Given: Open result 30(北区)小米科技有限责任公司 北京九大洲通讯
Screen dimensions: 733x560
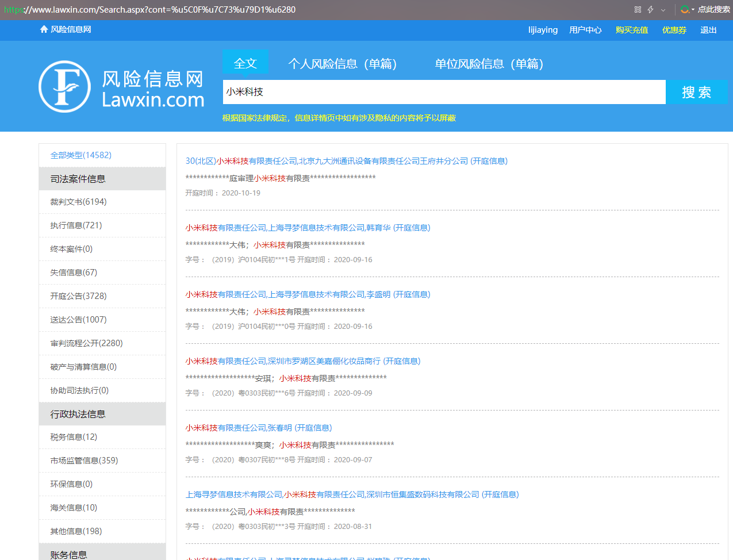Looking at the screenshot, I should (x=346, y=161).
